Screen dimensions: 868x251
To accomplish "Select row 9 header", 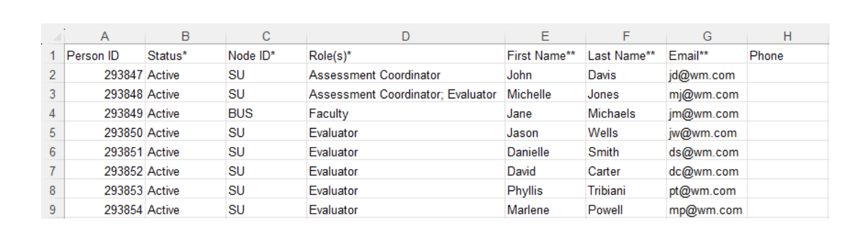I will (52, 210).
